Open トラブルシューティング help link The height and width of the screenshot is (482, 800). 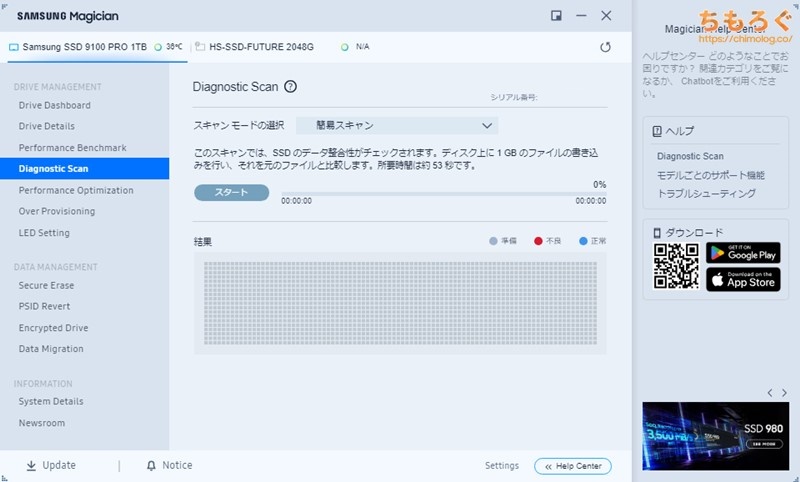(x=706, y=193)
